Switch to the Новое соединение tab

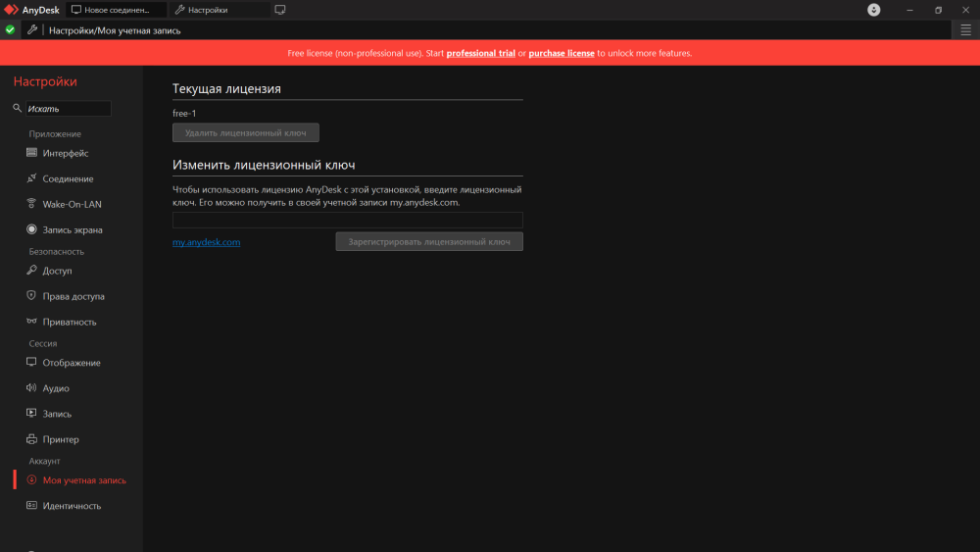(x=117, y=10)
